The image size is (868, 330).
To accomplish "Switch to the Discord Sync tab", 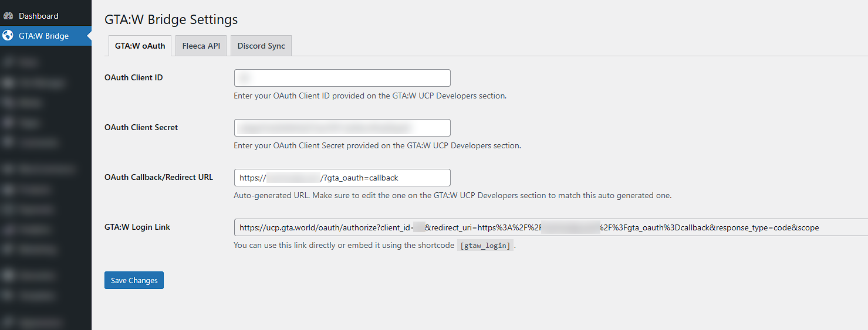I will coord(261,46).
